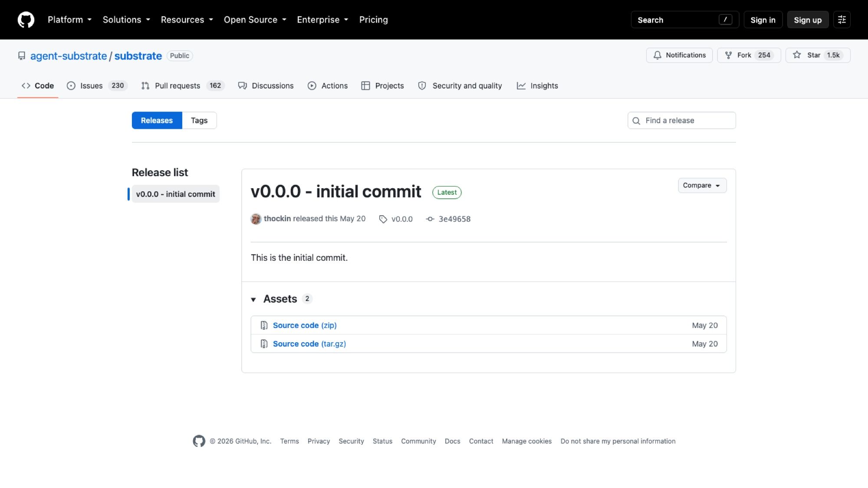The image size is (868, 488).
Task: Open Docs in footer
Action: coord(452,441)
